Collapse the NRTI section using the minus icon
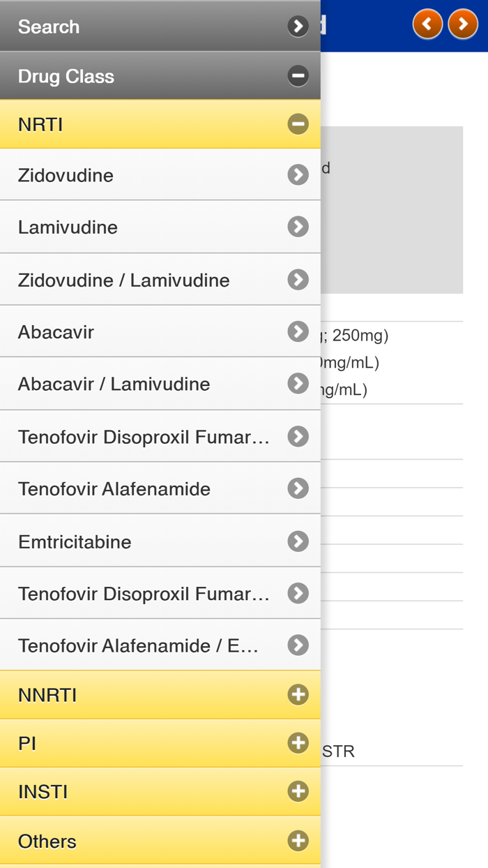This screenshot has height=868, width=488. 298,124
